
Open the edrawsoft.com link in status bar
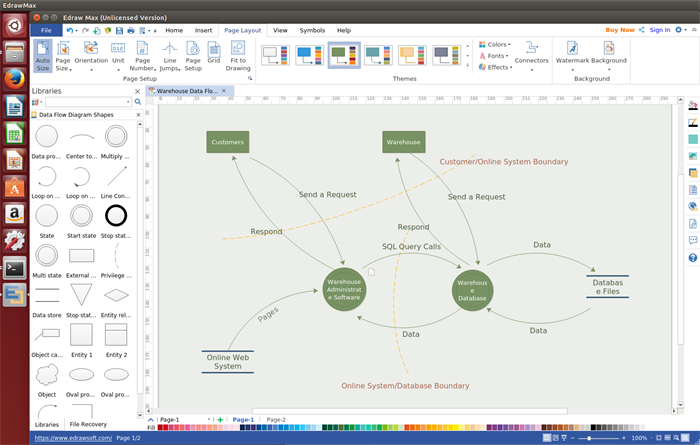(73, 438)
